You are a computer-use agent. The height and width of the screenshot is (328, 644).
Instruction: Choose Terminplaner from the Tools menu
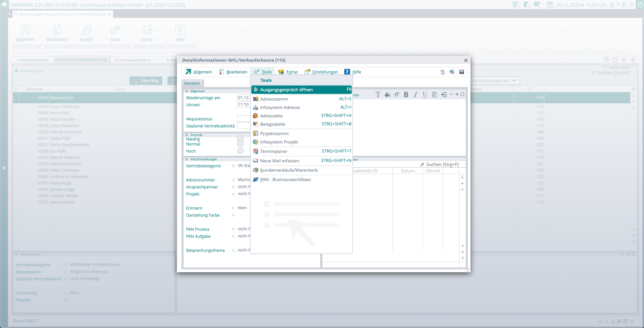[x=274, y=152]
